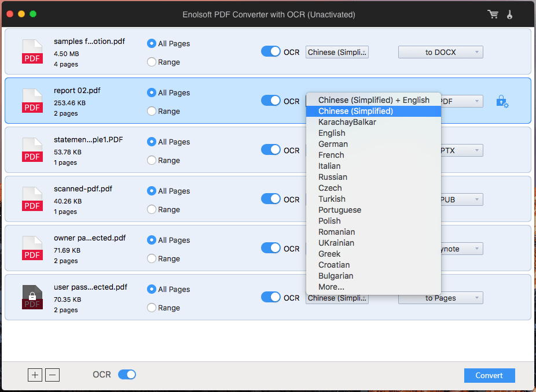Select Range for report 02.pdf

pyautogui.click(x=152, y=111)
